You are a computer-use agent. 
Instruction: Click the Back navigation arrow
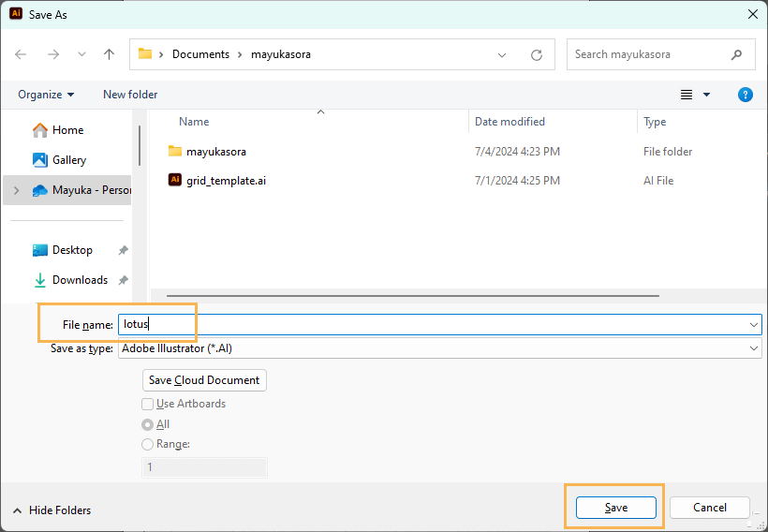click(x=21, y=54)
